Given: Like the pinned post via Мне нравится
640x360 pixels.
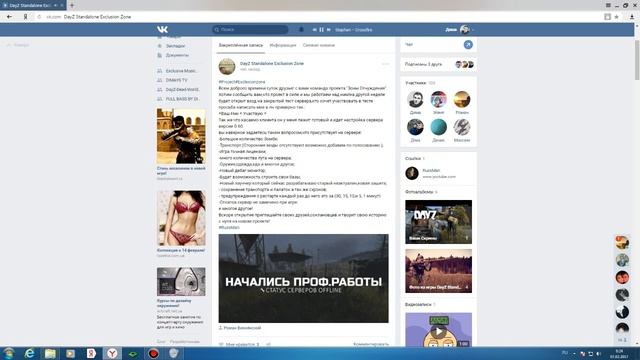Looking at the screenshot, I should [239, 344].
